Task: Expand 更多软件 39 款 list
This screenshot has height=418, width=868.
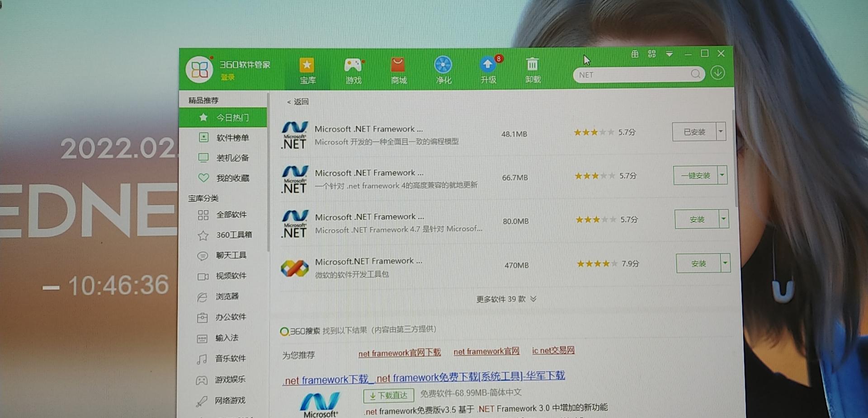Action: coord(506,299)
